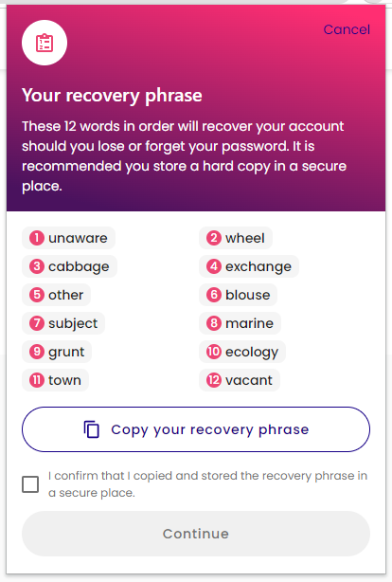Screen dimensions: 392x582
Task: Click the clipboard icon in the header
Action: point(45,43)
